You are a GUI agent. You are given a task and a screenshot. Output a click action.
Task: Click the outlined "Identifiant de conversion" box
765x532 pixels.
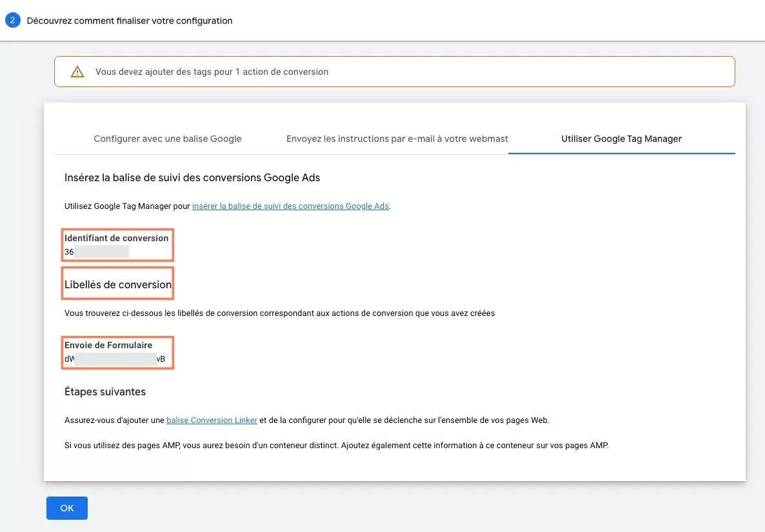(117, 245)
